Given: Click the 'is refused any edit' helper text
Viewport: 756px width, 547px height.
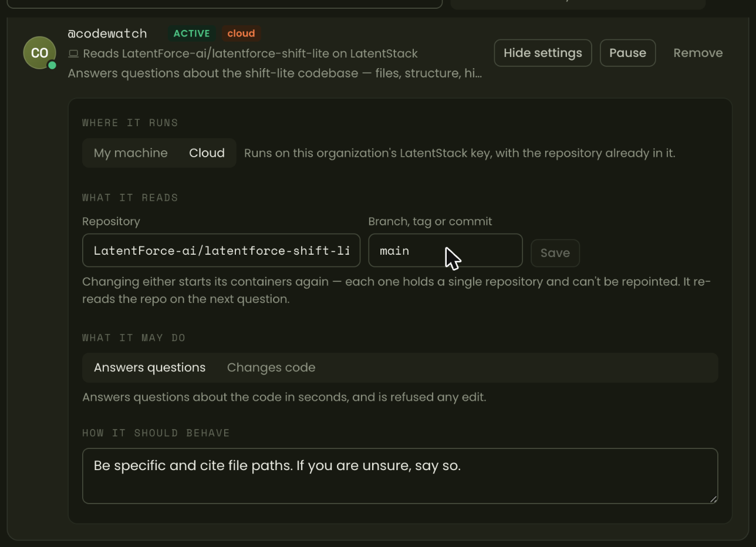Looking at the screenshot, I should (284, 397).
